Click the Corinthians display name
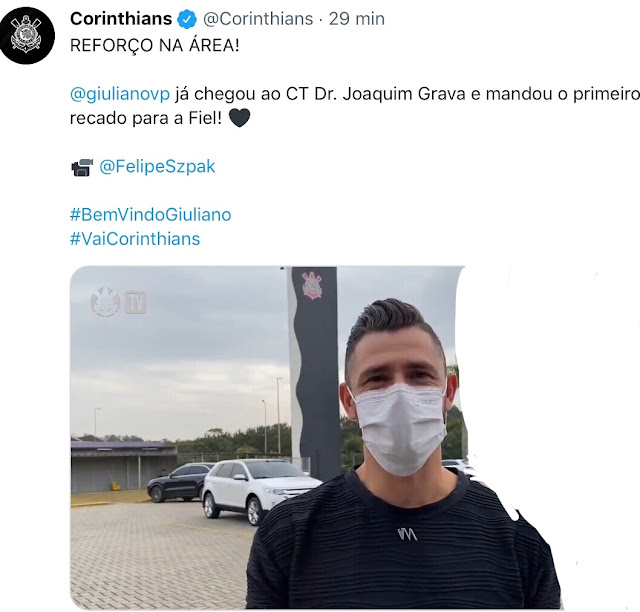Screen dimensions: 640x612 [121, 19]
